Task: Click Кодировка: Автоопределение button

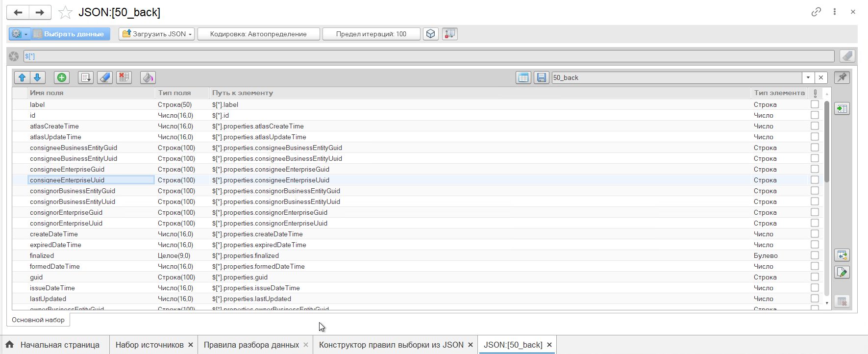Action: [x=258, y=34]
